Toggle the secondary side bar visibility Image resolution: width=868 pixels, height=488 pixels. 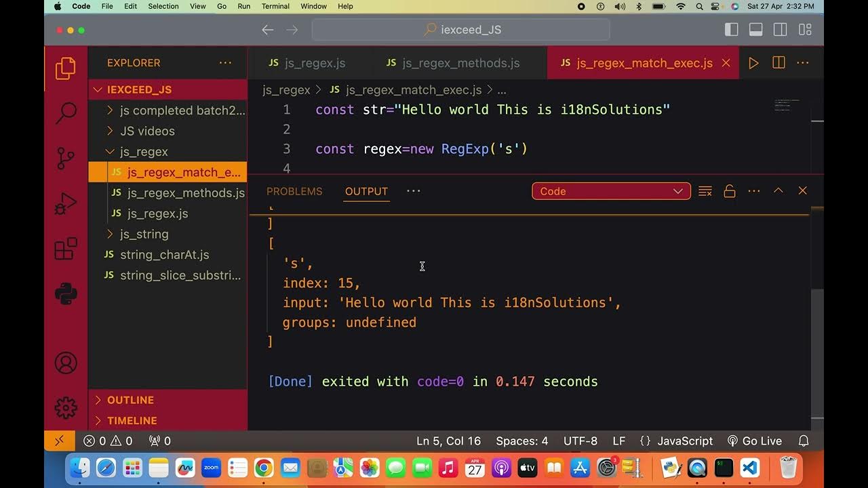(x=781, y=30)
